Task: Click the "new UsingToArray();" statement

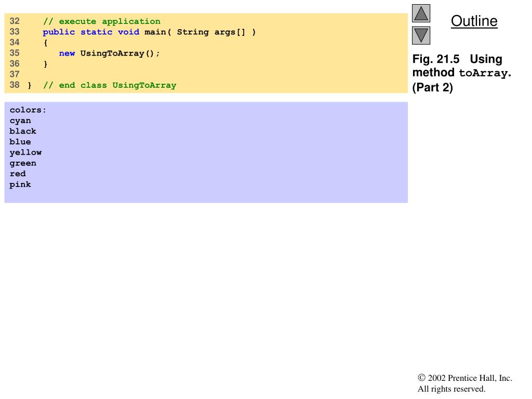Action: (110, 54)
